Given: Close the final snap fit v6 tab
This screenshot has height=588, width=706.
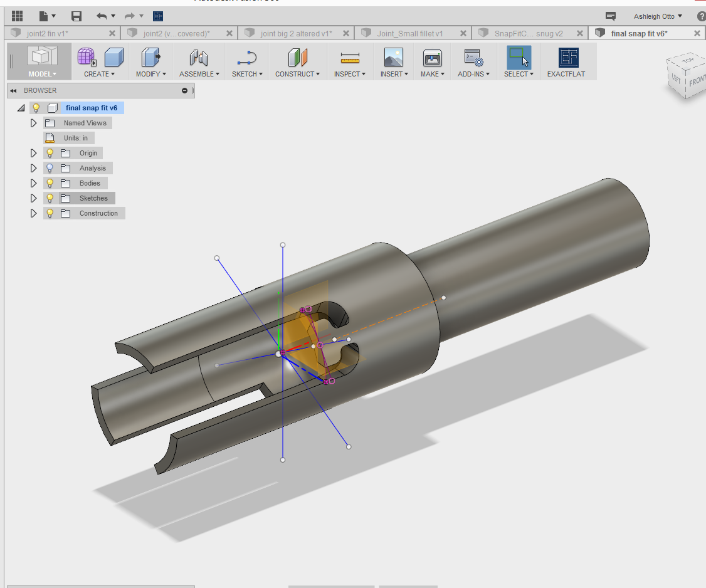Looking at the screenshot, I should [x=697, y=33].
